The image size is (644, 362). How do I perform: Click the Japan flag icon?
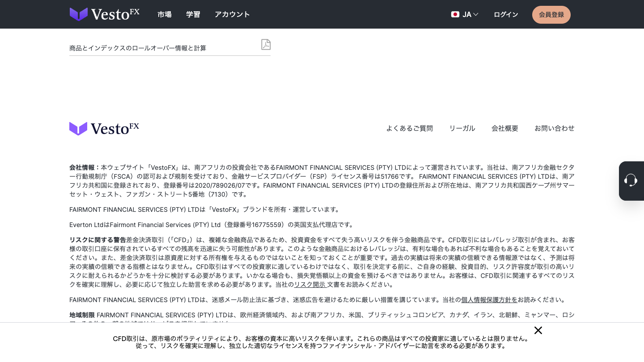click(455, 14)
